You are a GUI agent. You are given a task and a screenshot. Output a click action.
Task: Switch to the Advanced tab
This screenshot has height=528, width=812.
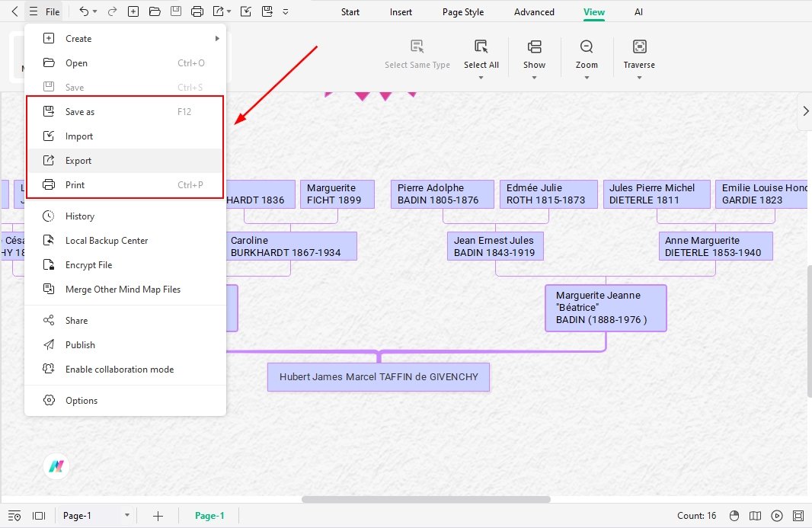click(x=534, y=12)
